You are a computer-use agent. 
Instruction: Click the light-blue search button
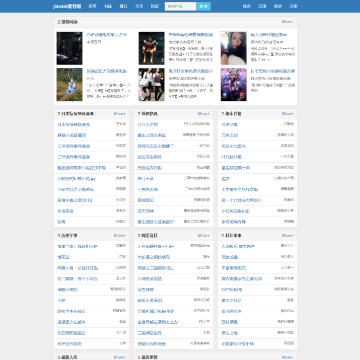[x=203, y=6]
